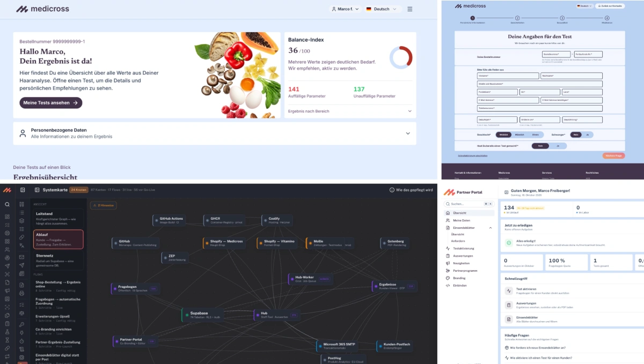The image size is (644, 364).
Task: Select Weiblich for Geschlecht
Action: 502,135
